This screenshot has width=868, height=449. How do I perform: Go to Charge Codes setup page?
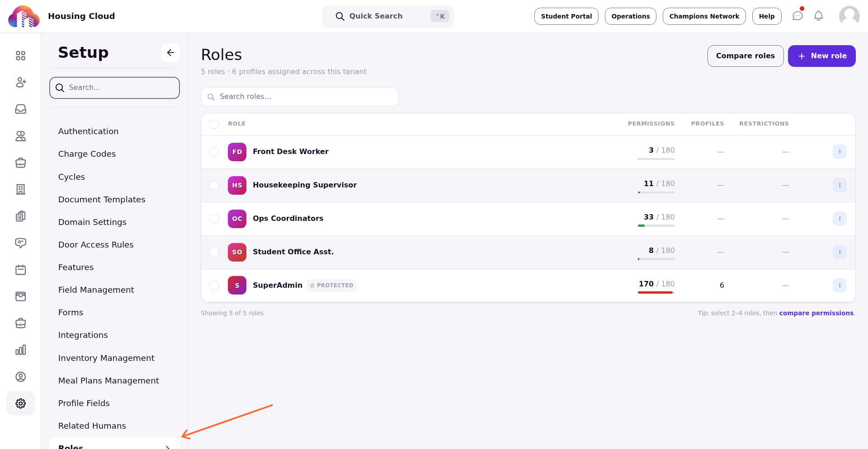[x=87, y=154]
